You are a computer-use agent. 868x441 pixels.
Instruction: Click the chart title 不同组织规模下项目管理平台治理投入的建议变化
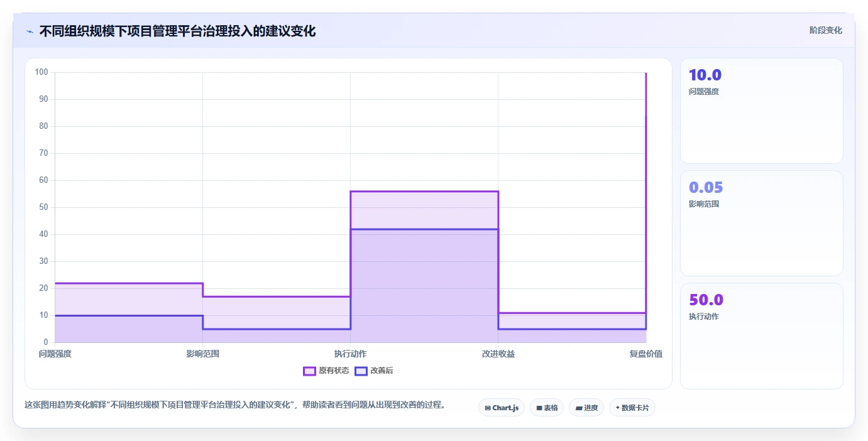coord(177,31)
